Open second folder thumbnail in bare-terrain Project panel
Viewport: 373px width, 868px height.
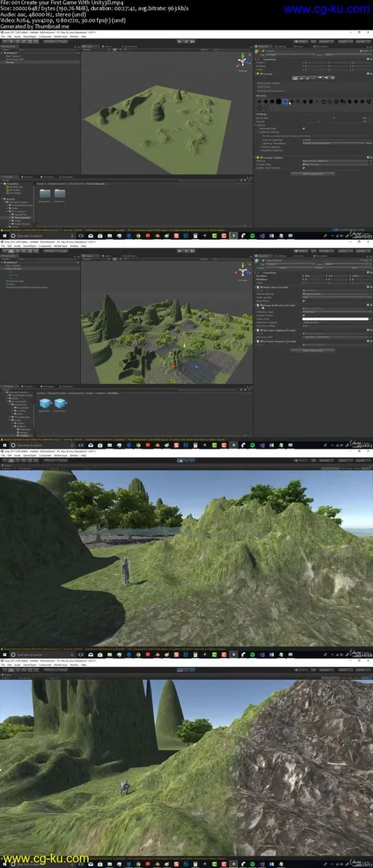59,193
